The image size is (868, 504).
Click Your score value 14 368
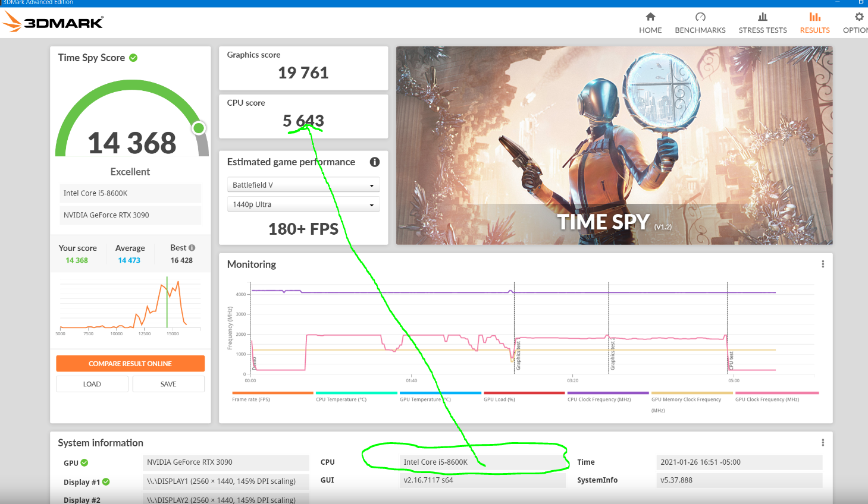coord(77,260)
